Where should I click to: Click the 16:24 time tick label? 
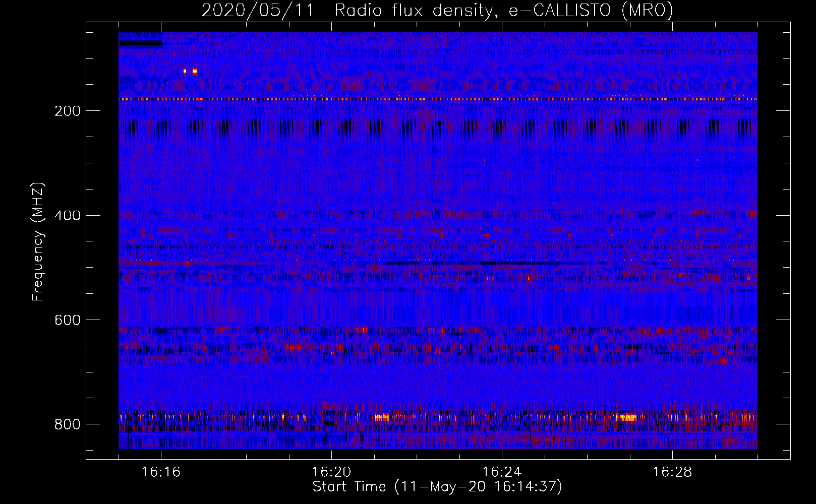pyautogui.click(x=502, y=472)
